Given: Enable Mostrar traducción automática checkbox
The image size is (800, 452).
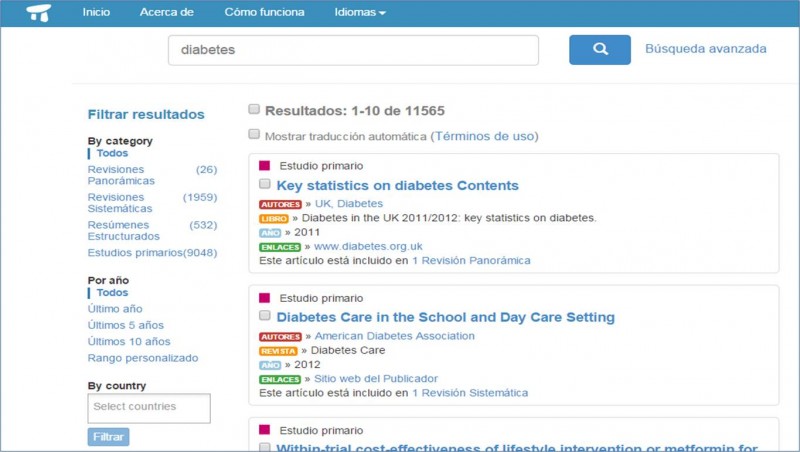Looking at the screenshot, I should coord(254,135).
